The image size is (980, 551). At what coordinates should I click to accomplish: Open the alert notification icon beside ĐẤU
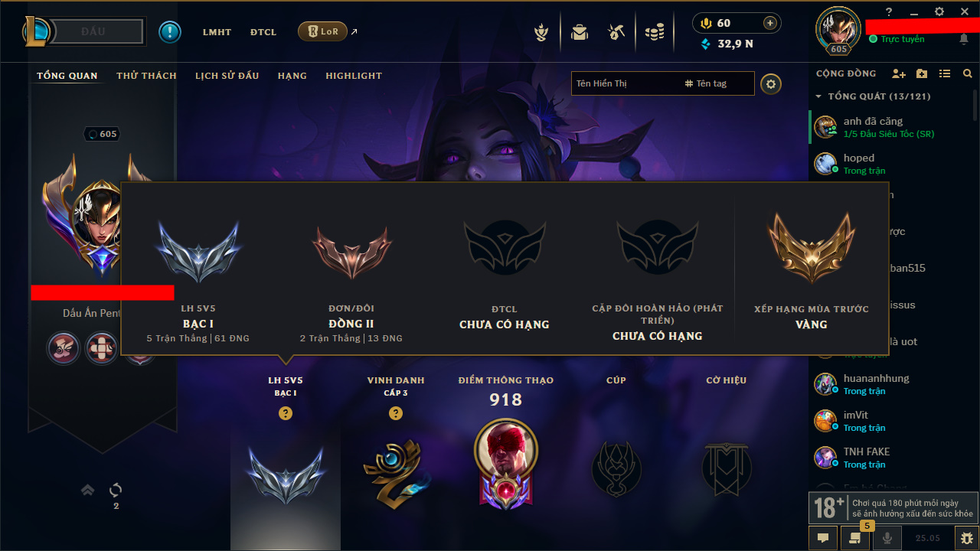170,32
